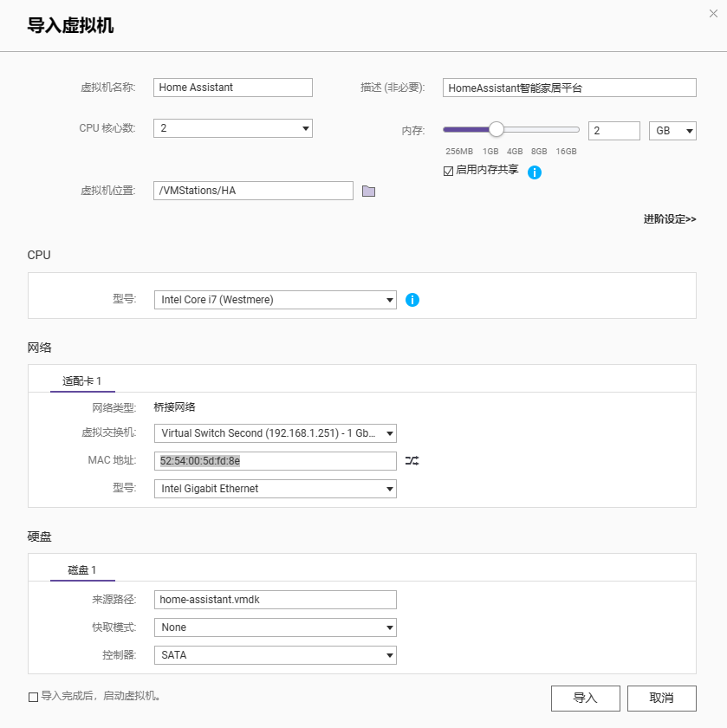Click the MAC address input field

276,461
